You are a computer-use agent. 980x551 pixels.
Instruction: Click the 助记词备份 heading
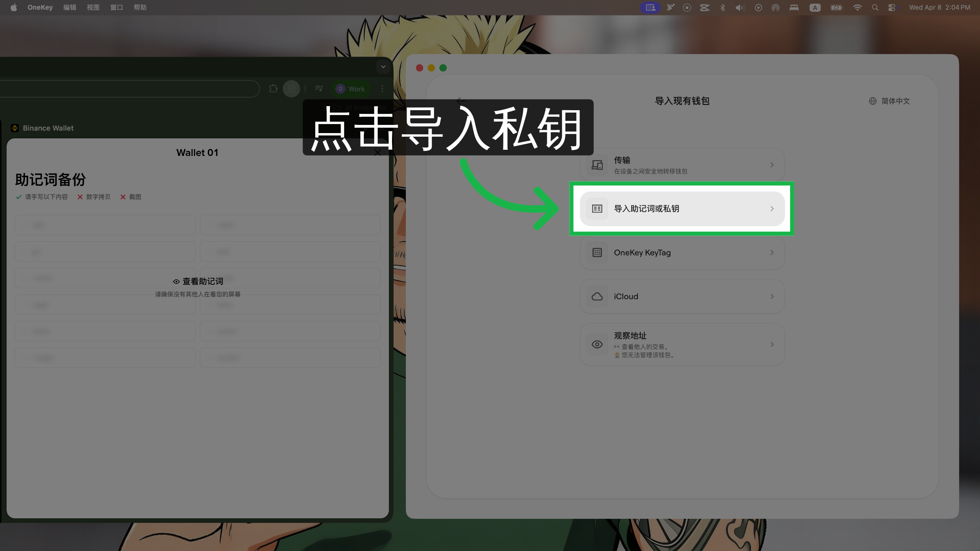pyautogui.click(x=50, y=180)
